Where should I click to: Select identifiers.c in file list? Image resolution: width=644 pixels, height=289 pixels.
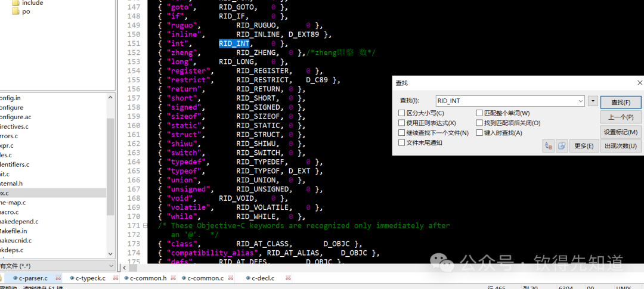(x=15, y=164)
